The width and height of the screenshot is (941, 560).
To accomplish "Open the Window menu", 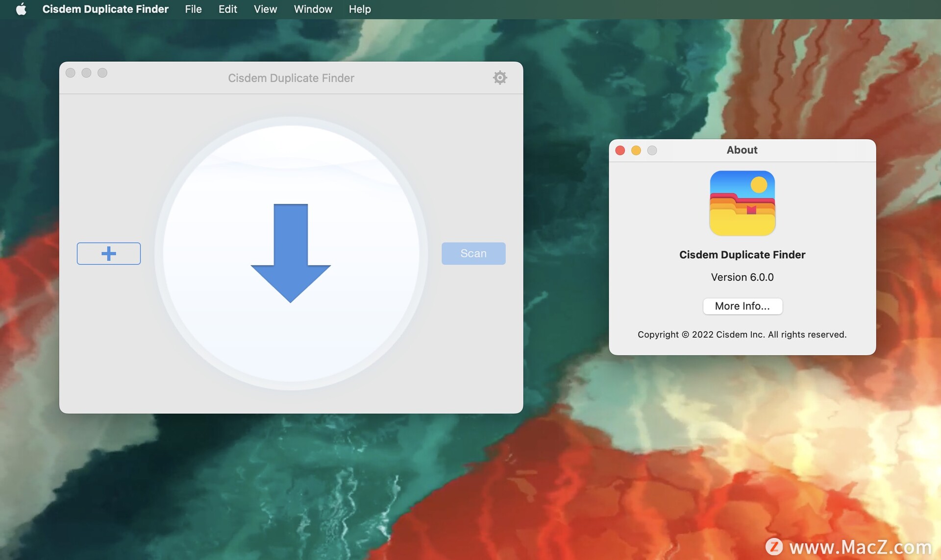I will click(x=313, y=9).
